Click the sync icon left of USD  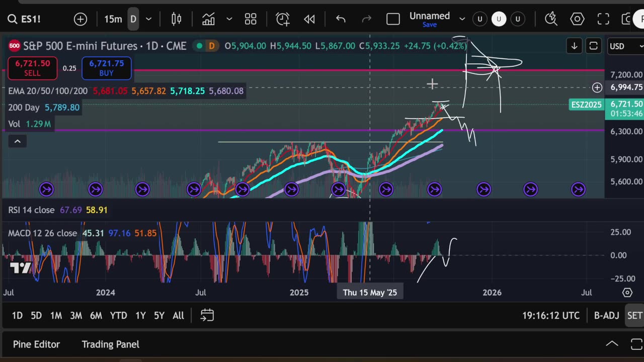[594, 46]
